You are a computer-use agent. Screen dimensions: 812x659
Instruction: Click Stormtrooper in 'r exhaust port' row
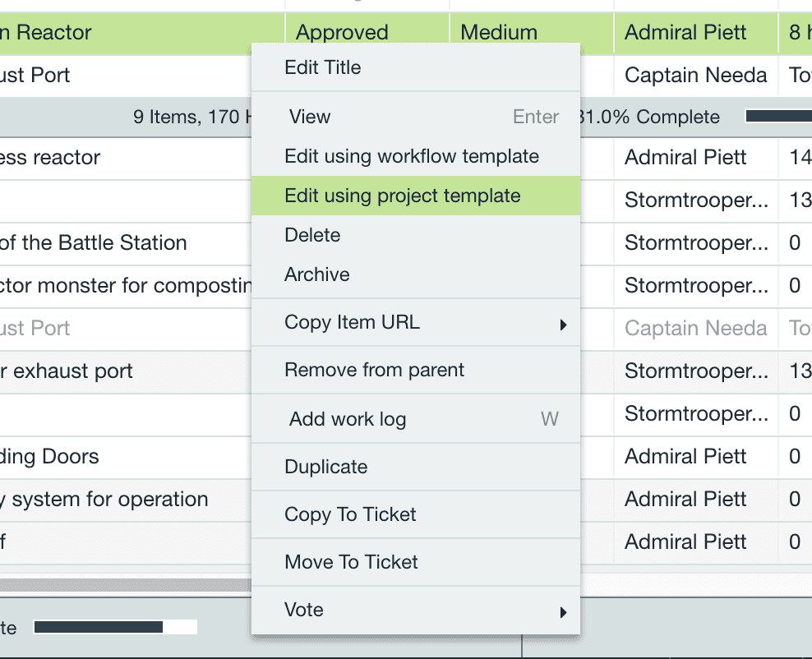(x=695, y=371)
